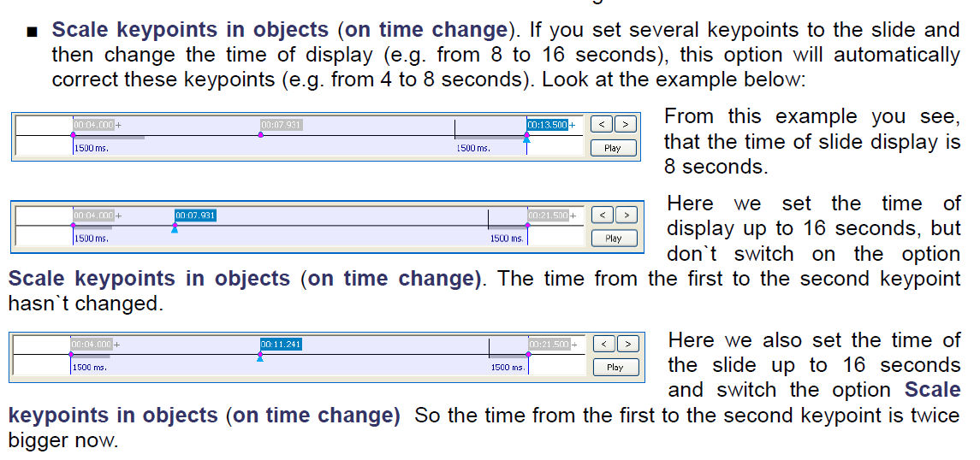Click the blue triangle marker under 00:11.241
The width and height of the screenshot is (980, 460).
(x=260, y=357)
